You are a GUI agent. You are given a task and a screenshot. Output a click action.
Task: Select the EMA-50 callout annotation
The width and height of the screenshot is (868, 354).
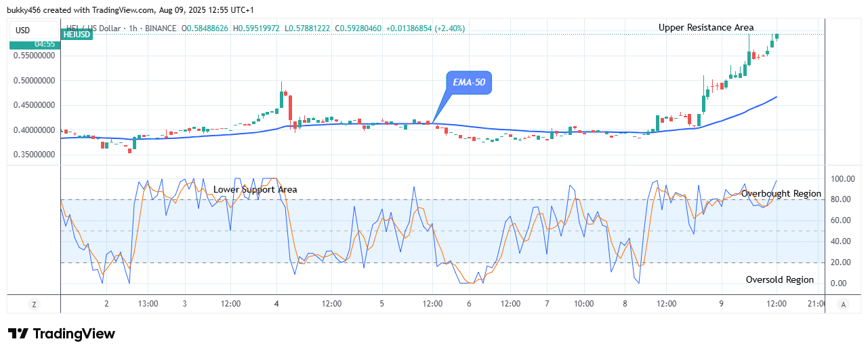pyautogui.click(x=469, y=84)
